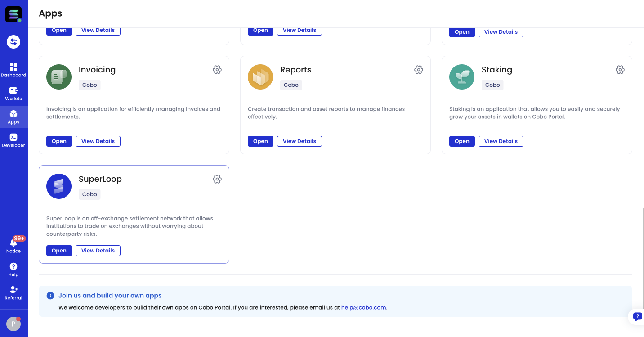644x337 pixels.
Task: Click the user avatar P
Action: pyautogui.click(x=13, y=324)
